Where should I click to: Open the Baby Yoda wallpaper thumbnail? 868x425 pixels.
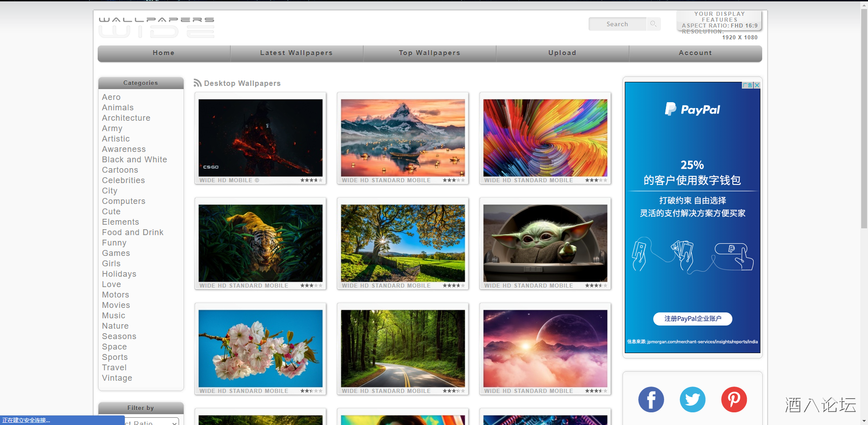(545, 243)
